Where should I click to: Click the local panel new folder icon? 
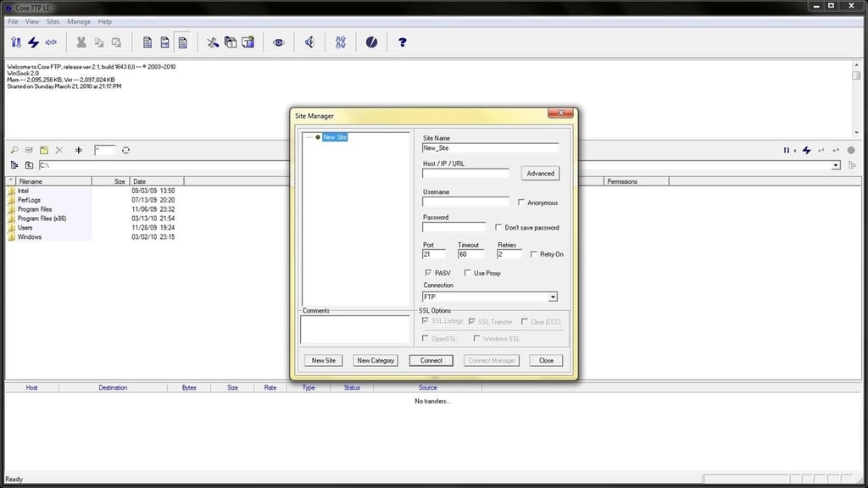[44, 150]
